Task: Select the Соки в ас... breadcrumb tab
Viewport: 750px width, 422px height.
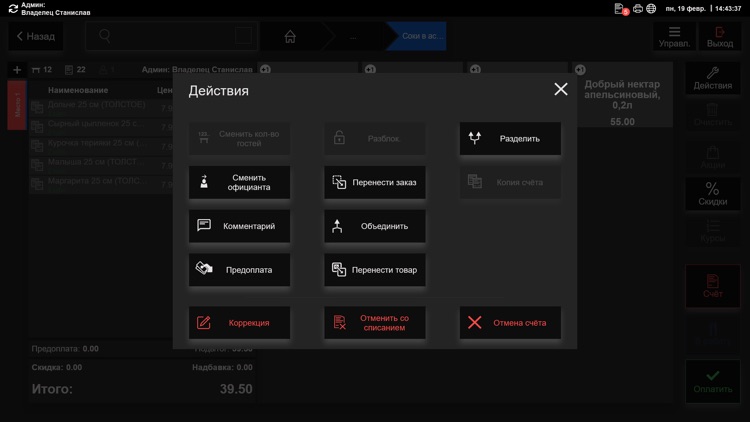Action: (417, 36)
